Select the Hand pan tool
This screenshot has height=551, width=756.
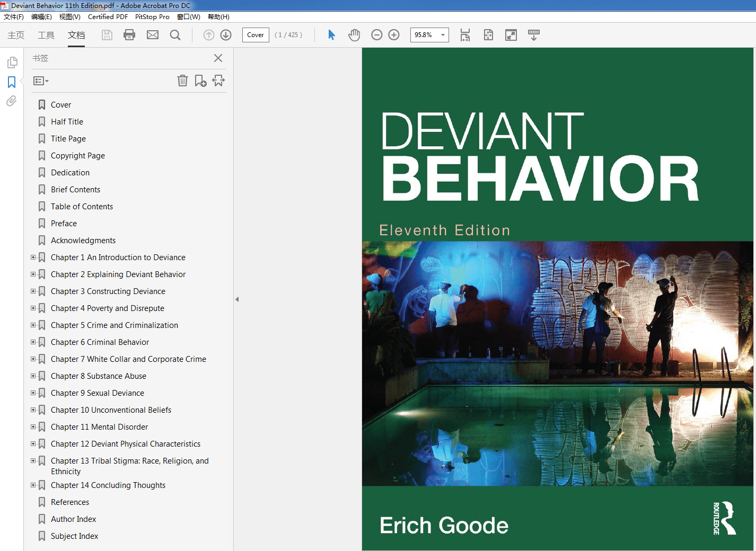(x=354, y=35)
